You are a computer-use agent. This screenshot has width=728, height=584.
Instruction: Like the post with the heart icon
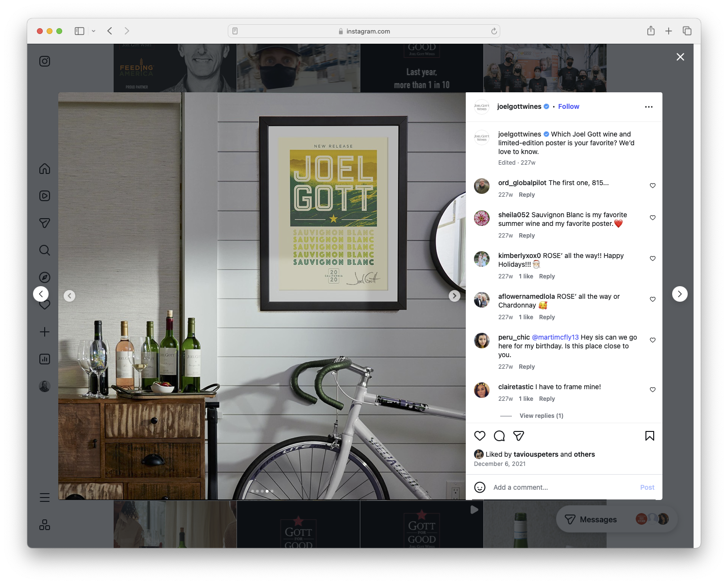[x=480, y=436]
